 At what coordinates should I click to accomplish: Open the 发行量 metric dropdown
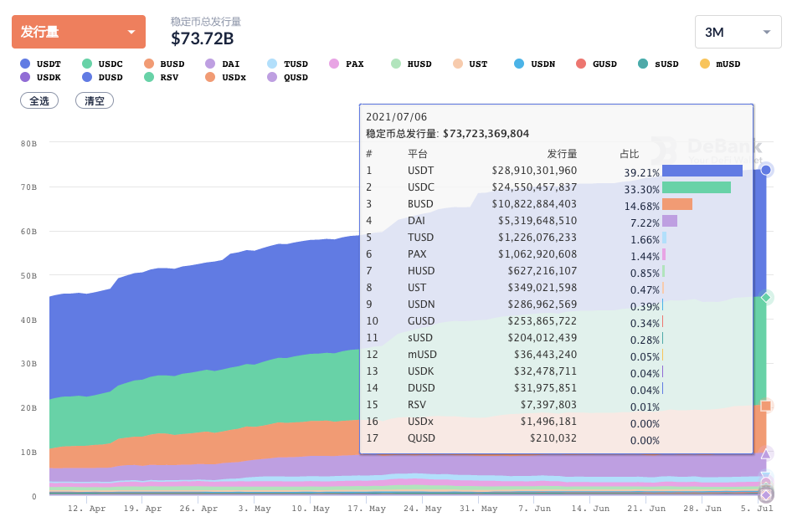pos(78,32)
